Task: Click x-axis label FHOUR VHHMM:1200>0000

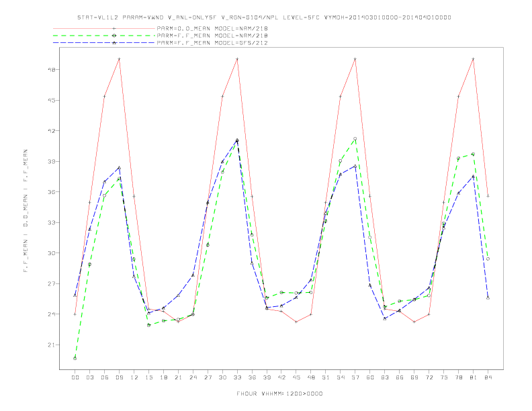Action: pos(279,394)
